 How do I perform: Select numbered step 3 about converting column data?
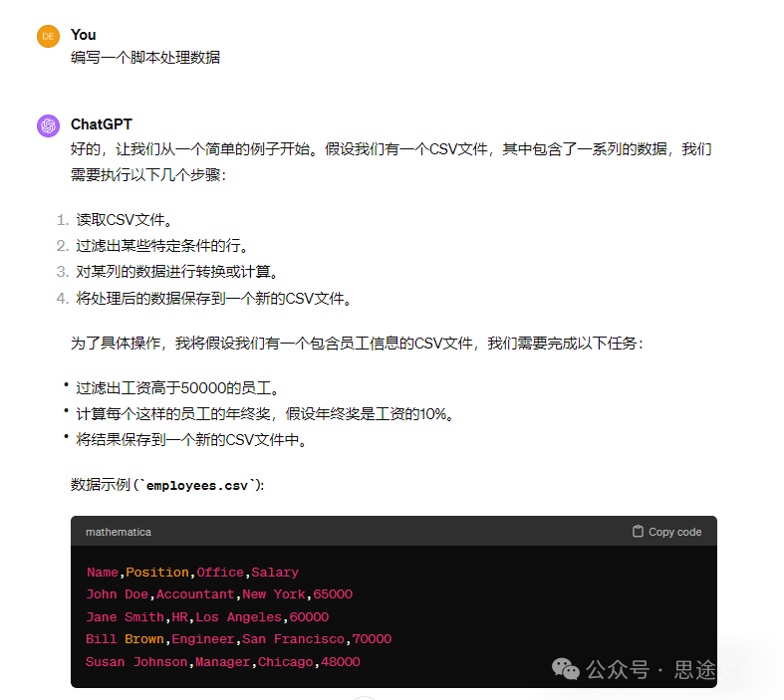tap(176, 272)
